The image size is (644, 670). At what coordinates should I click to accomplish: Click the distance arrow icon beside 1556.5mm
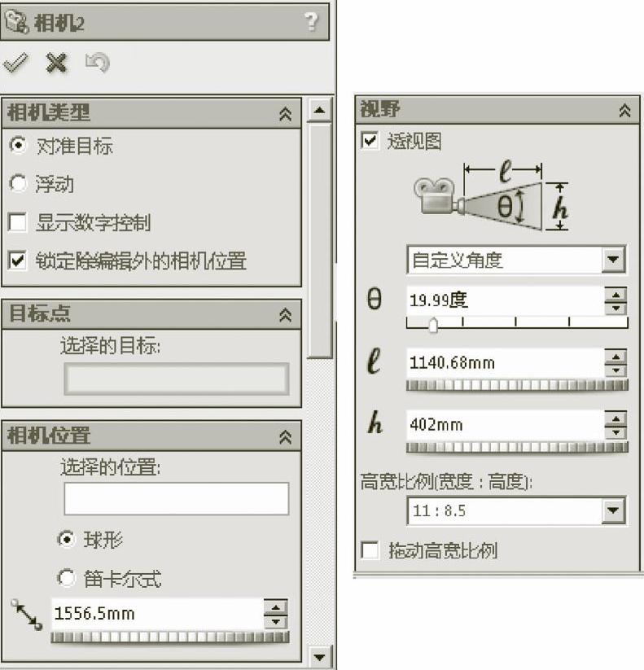pyautogui.click(x=27, y=615)
